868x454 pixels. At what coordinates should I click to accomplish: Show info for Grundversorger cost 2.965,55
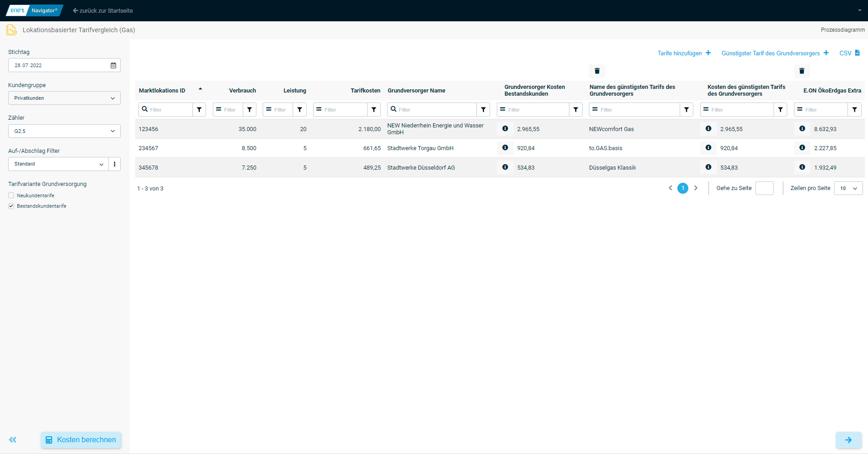click(505, 129)
